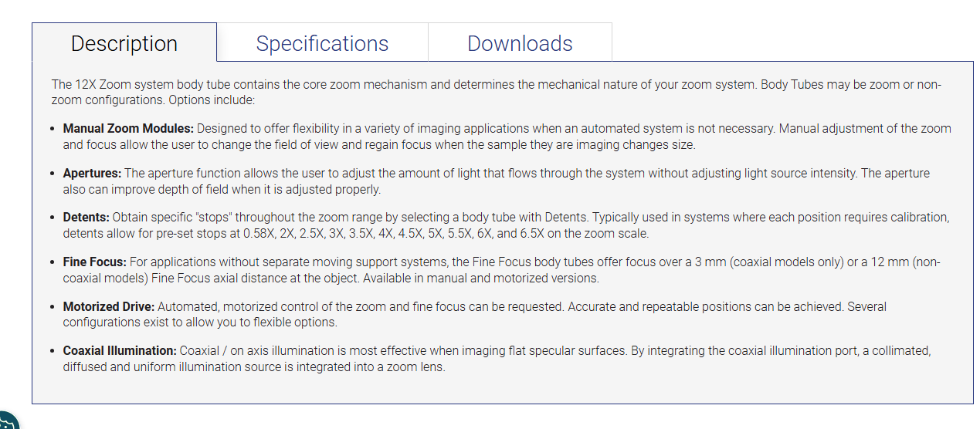Click the intro paragraph about 12X Zoom system

tap(497, 92)
